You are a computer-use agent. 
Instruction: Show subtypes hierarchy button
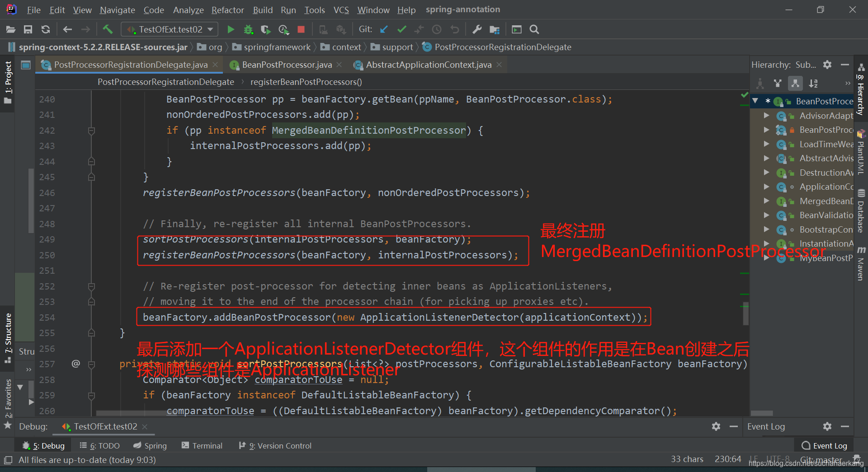pyautogui.click(x=795, y=83)
